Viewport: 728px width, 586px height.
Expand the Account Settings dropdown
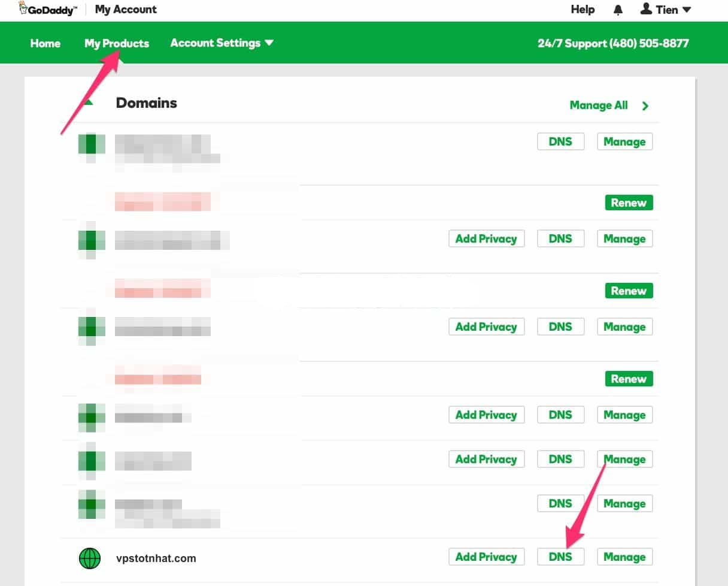pyautogui.click(x=222, y=43)
